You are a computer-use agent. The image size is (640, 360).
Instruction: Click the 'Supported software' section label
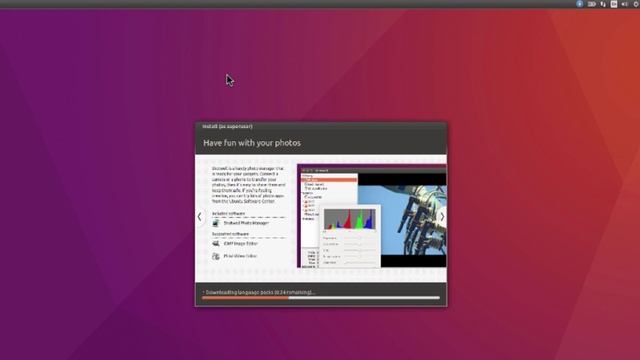tap(230, 234)
